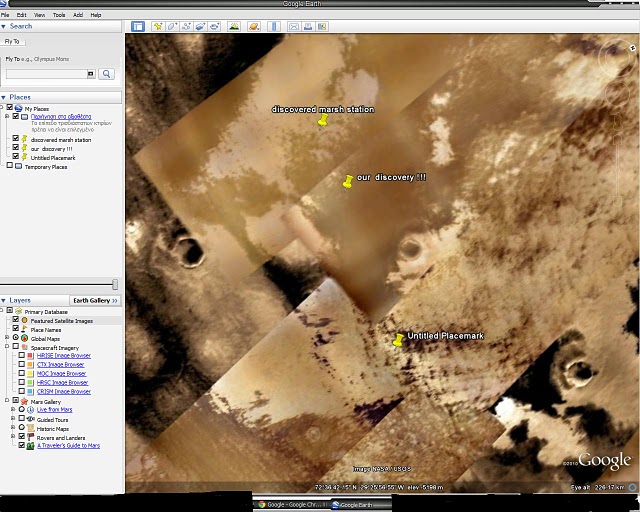The height and width of the screenshot is (512, 640).
Task: Click the Rovers and Landers flag icon
Action: (31, 437)
